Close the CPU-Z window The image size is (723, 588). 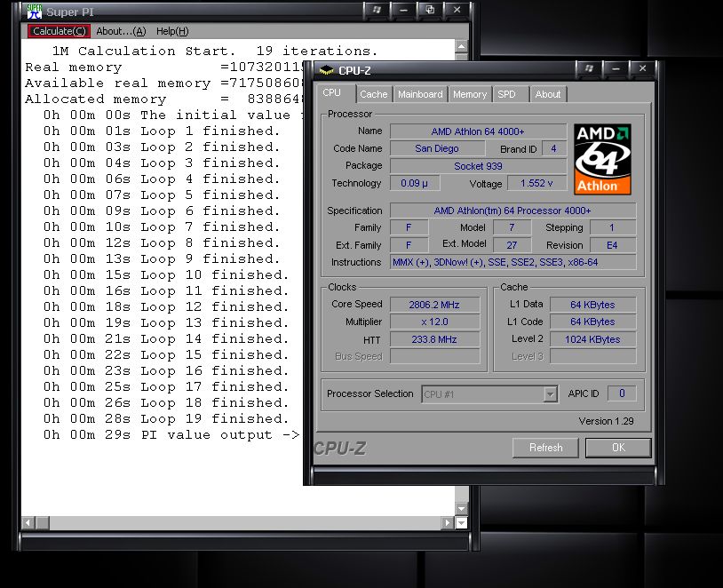tap(642, 68)
